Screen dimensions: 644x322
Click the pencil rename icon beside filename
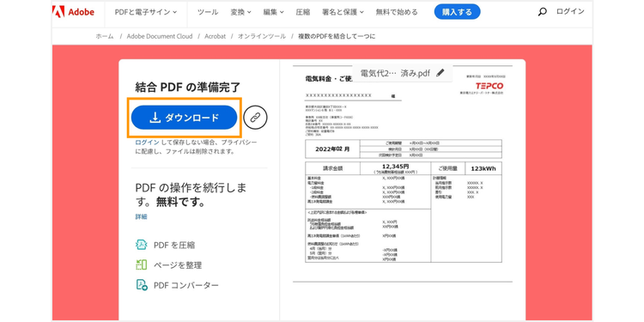point(440,73)
